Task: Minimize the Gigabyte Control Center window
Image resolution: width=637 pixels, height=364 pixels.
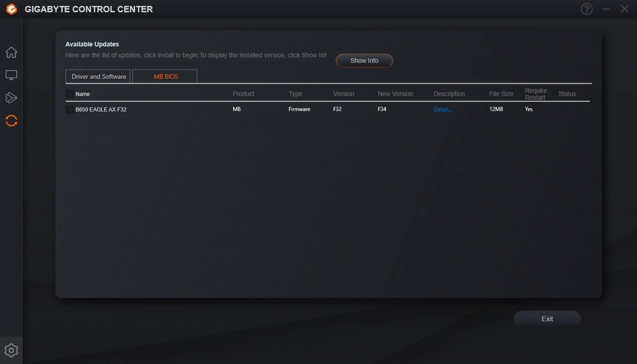Action: (x=606, y=9)
